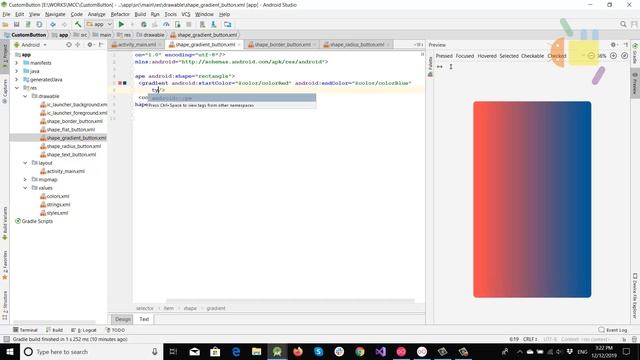The width and height of the screenshot is (640, 360).
Task: Click the Search Everywhere magnifier icon
Action: [623, 24]
